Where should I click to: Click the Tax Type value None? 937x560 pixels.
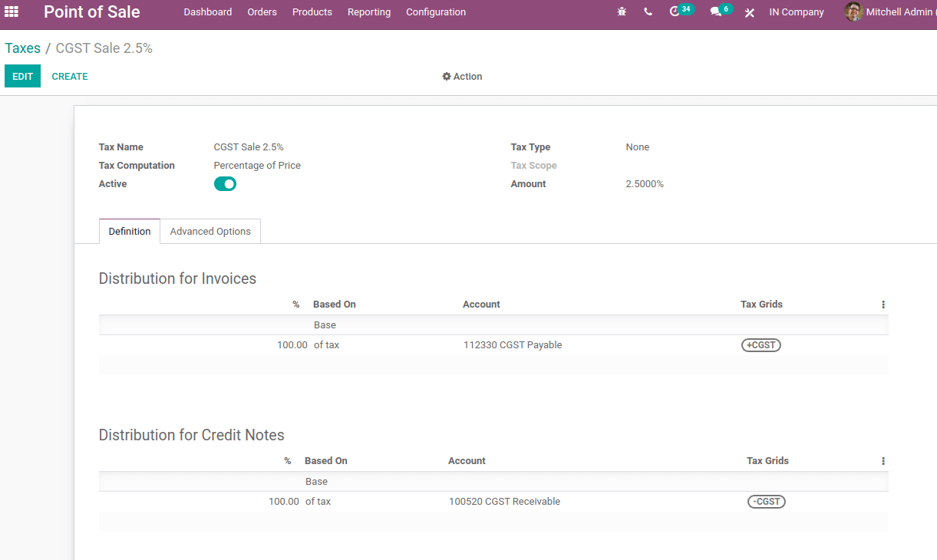638,147
